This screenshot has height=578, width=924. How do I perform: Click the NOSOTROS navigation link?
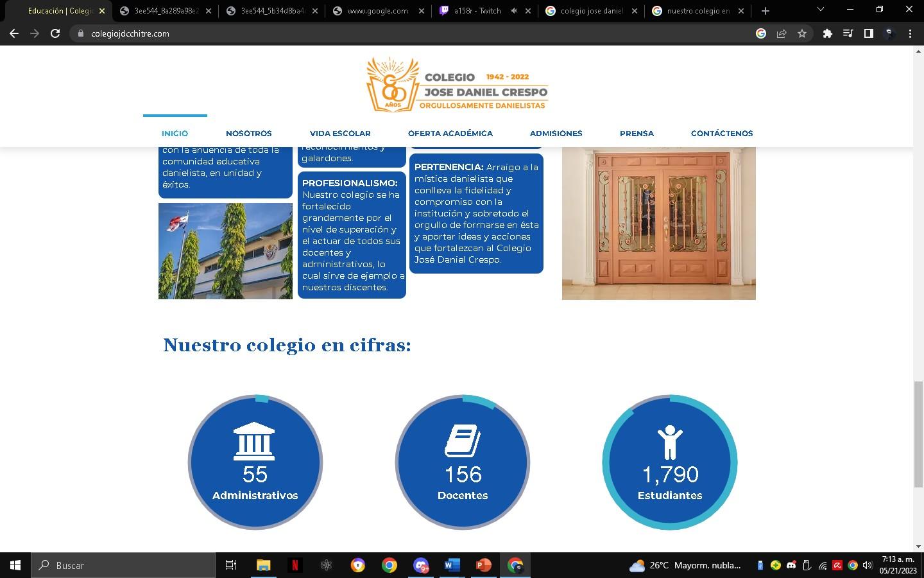249,134
